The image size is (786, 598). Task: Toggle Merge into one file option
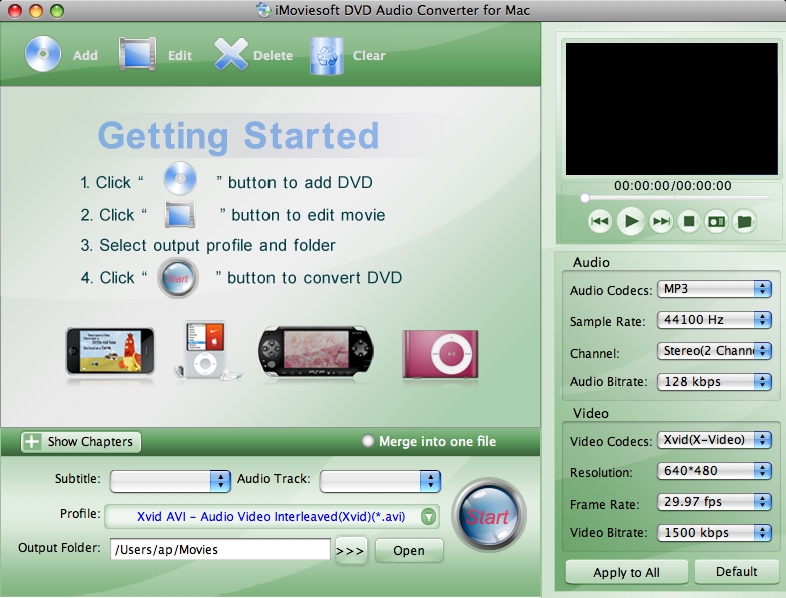pos(369,441)
